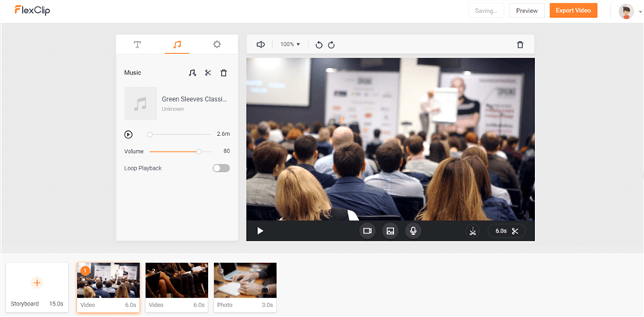Play the music preview button
Image resolution: width=644 pixels, height=317 pixels.
[128, 134]
